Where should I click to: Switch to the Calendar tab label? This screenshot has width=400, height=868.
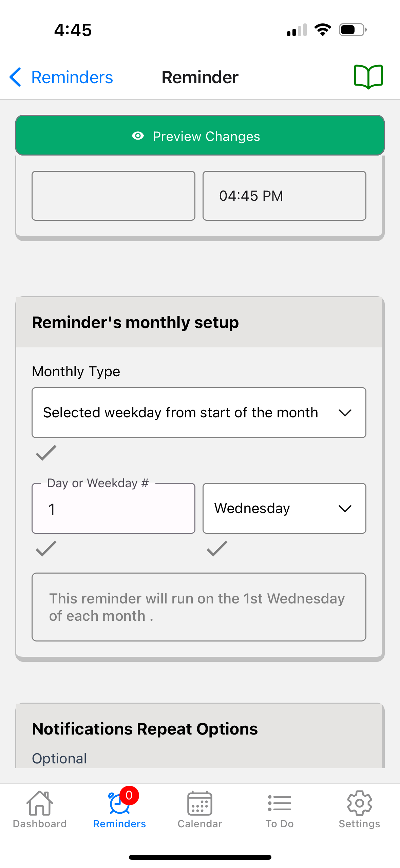[x=200, y=824]
